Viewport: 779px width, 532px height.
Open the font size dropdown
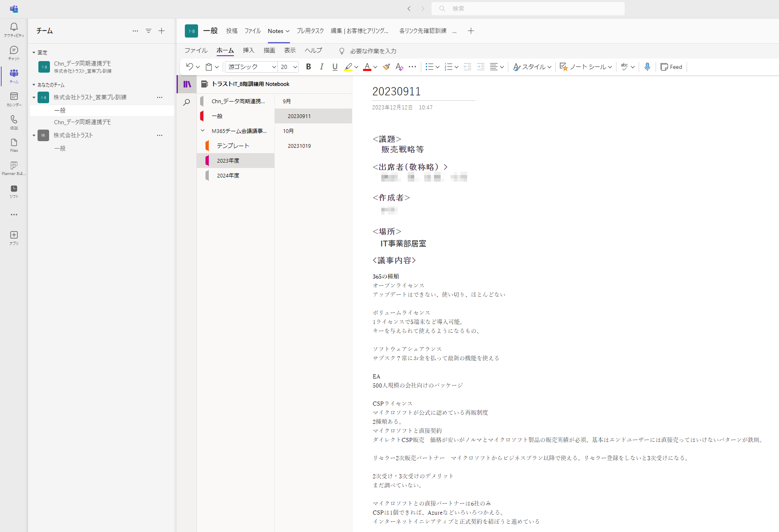(x=289, y=67)
